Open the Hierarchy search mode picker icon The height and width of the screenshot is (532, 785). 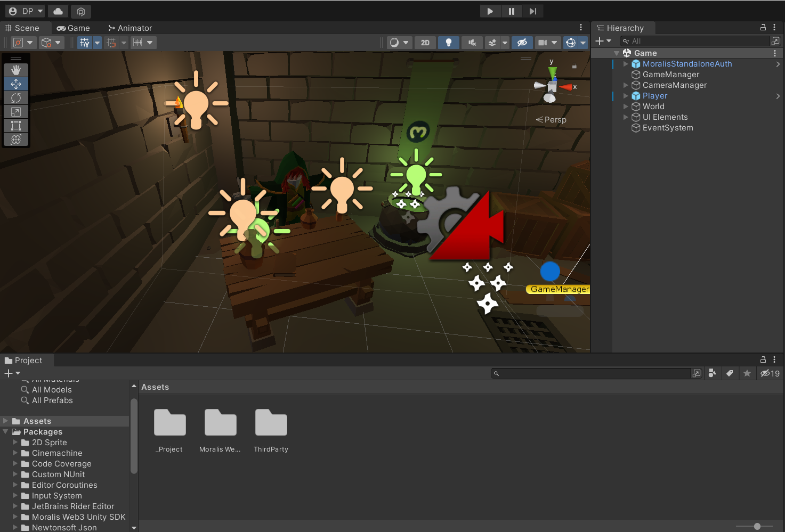[775, 41]
